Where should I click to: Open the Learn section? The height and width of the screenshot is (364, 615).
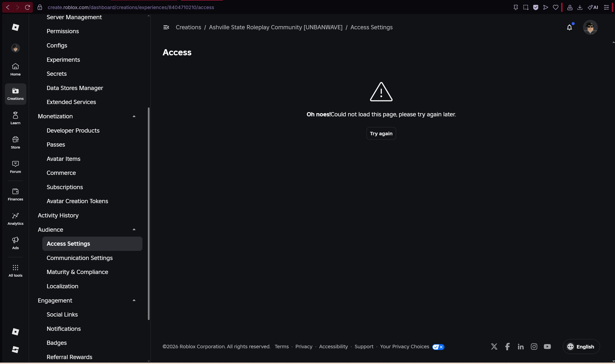pyautogui.click(x=15, y=118)
